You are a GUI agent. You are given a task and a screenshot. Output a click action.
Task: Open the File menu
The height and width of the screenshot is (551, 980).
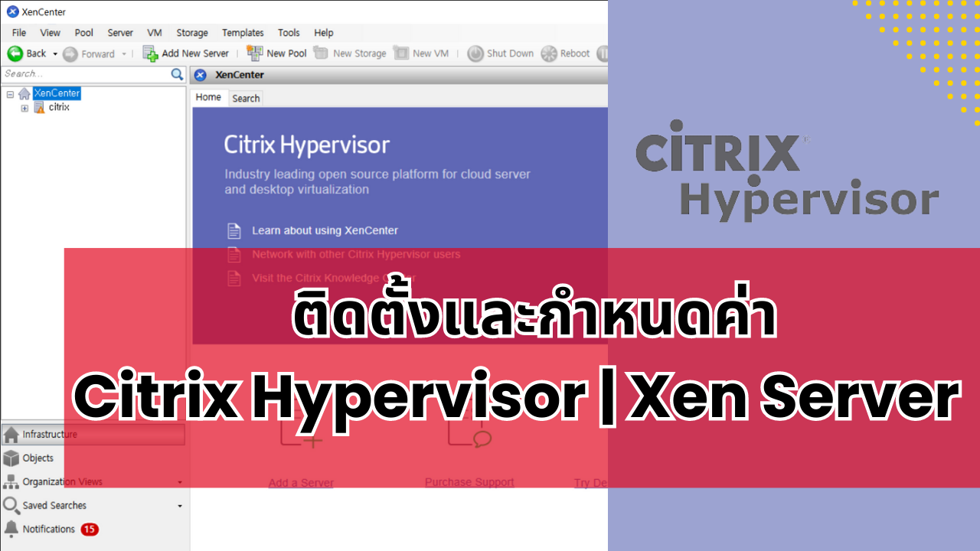click(x=19, y=33)
